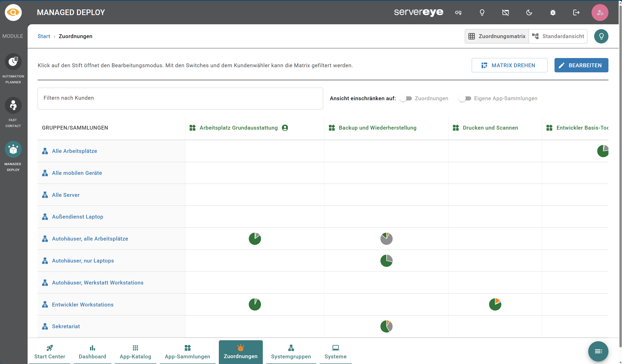This screenshot has width=622, height=364.
Task: Click the Managed Deploy module icon
Action: click(13, 150)
